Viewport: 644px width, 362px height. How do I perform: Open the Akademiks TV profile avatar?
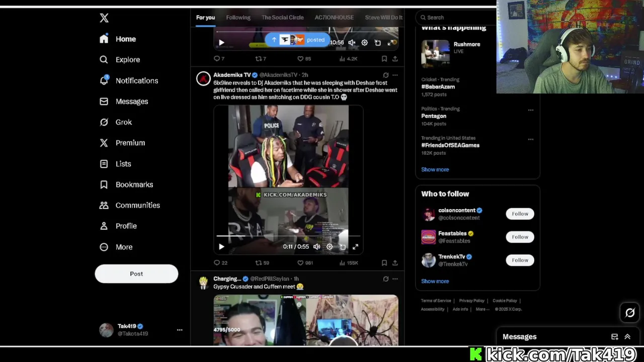203,79
